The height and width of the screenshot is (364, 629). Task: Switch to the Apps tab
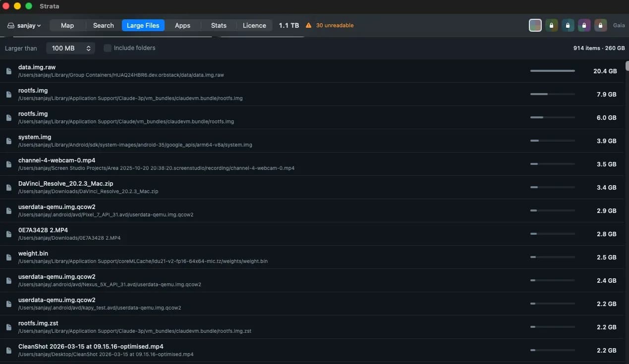click(x=182, y=25)
